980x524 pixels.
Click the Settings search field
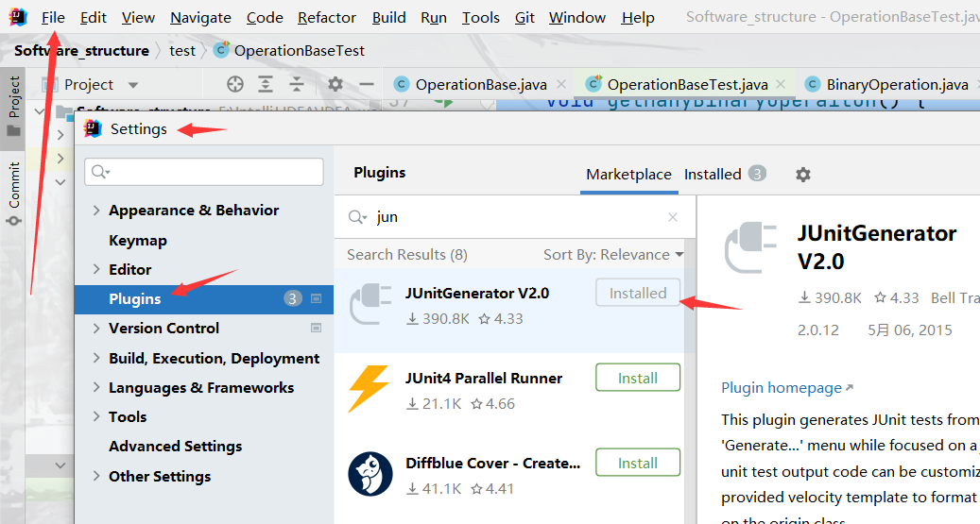coord(204,171)
